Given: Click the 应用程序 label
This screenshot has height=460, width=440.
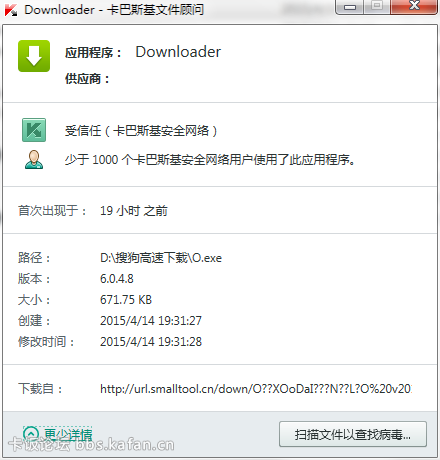Looking at the screenshot, I should [93, 53].
